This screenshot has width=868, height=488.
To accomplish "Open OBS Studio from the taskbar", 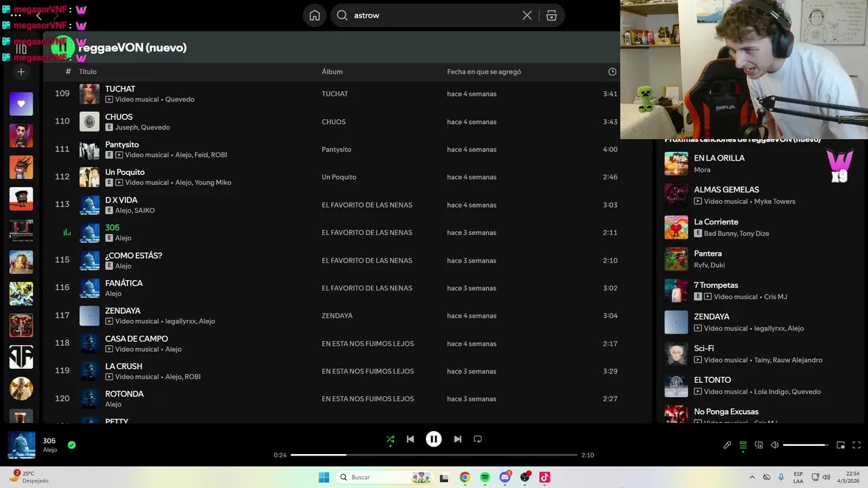I will [525, 477].
